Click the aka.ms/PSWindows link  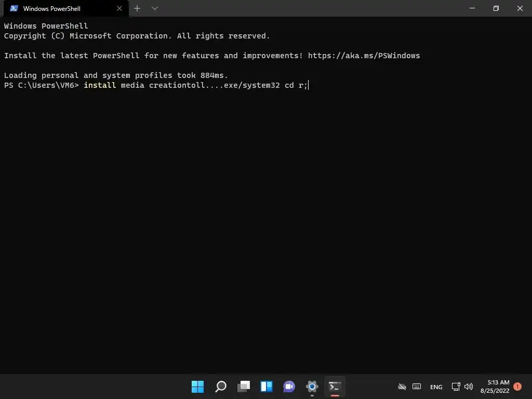tap(364, 56)
